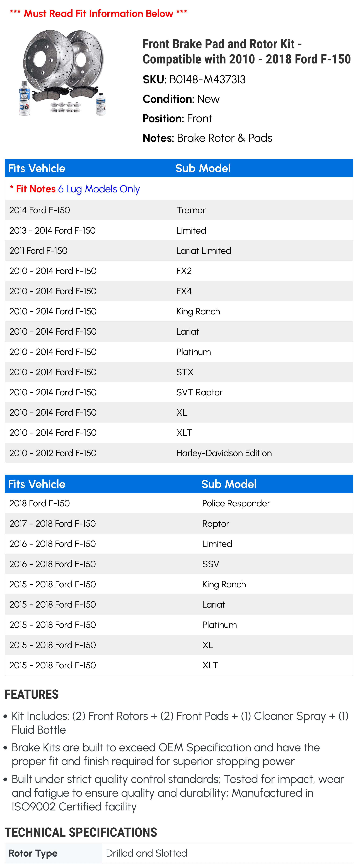This screenshot has height=868, width=358.
Task: Click the 2017 - 2018 Raptor row
Action: [x=179, y=523]
